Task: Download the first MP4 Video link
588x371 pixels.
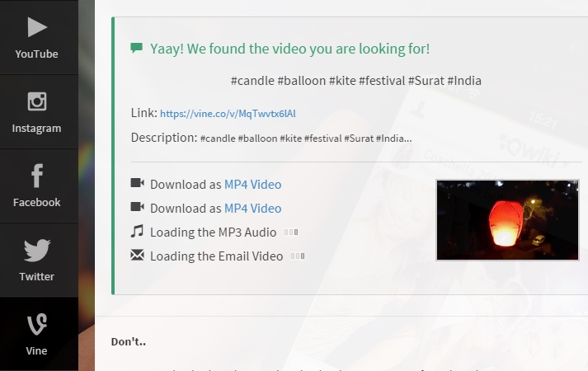Action: (252, 185)
